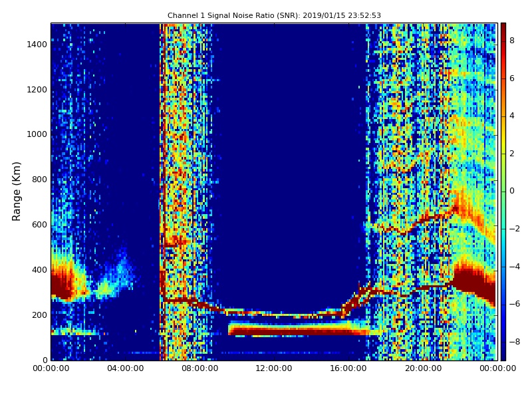Click the plot title with SNR timestamp
Viewport: 532px width, 399px height.
tap(274, 15)
